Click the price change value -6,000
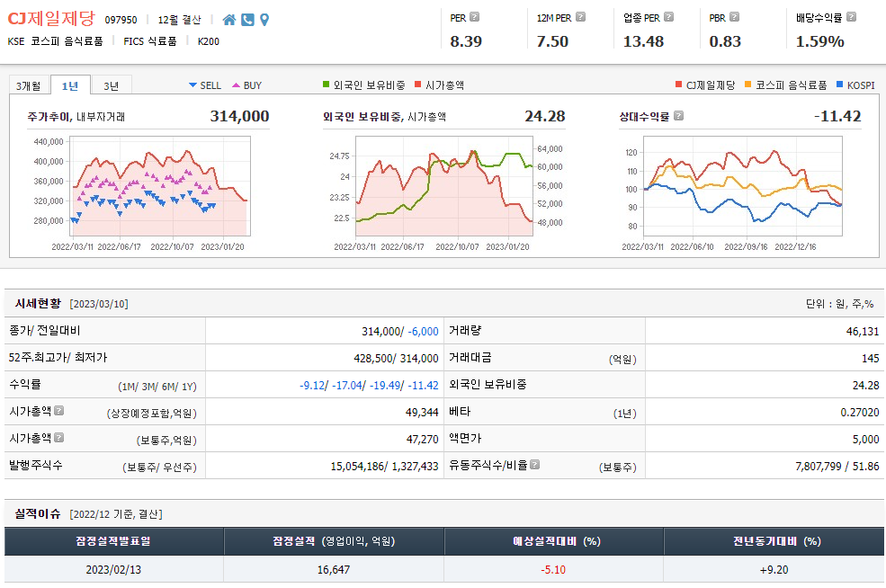 [424, 332]
